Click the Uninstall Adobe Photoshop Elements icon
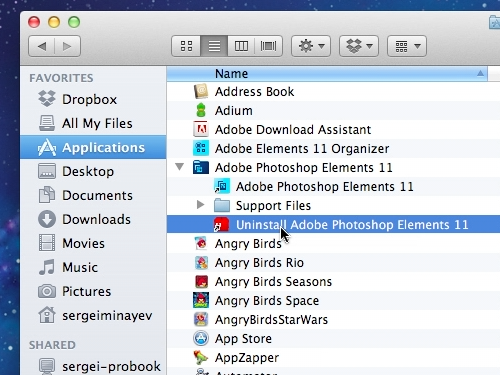The height and width of the screenshot is (375, 500). point(222,224)
